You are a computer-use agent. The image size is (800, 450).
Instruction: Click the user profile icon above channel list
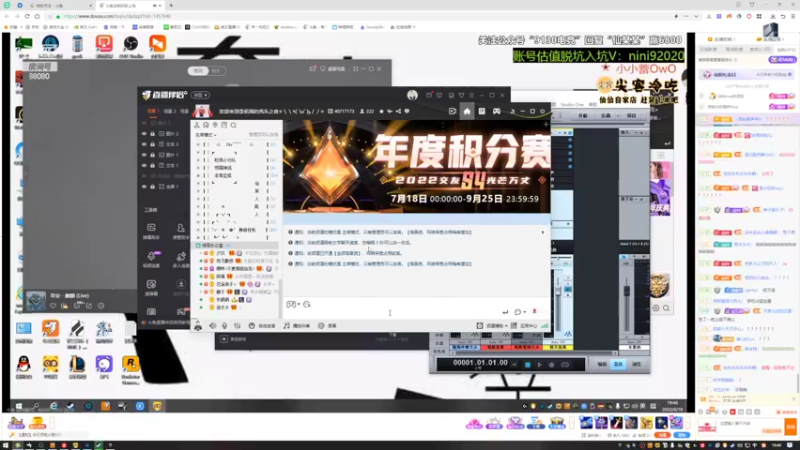click(x=197, y=125)
